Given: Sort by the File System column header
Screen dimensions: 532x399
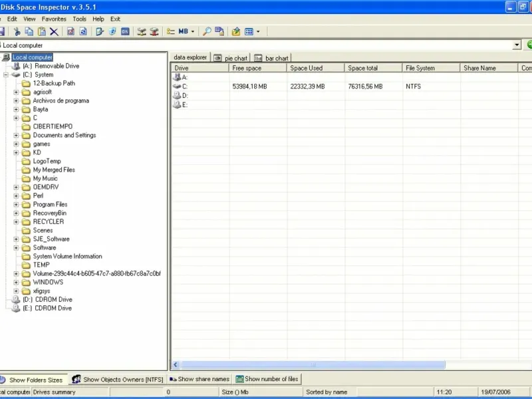Looking at the screenshot, I should 431,68.
